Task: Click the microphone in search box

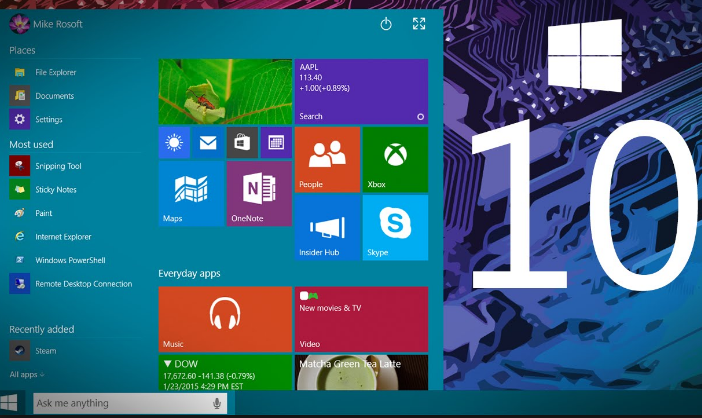Action: click(x=217, y=403)
